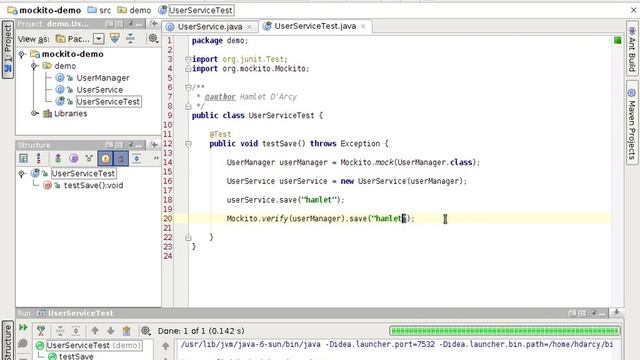Open the Ant Build side tab
640x360 pixels.
pos(632,49)
